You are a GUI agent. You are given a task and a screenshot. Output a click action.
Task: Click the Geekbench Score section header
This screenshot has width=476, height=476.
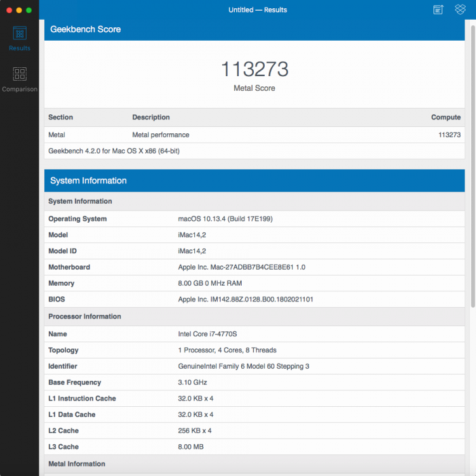click(255, 29)
